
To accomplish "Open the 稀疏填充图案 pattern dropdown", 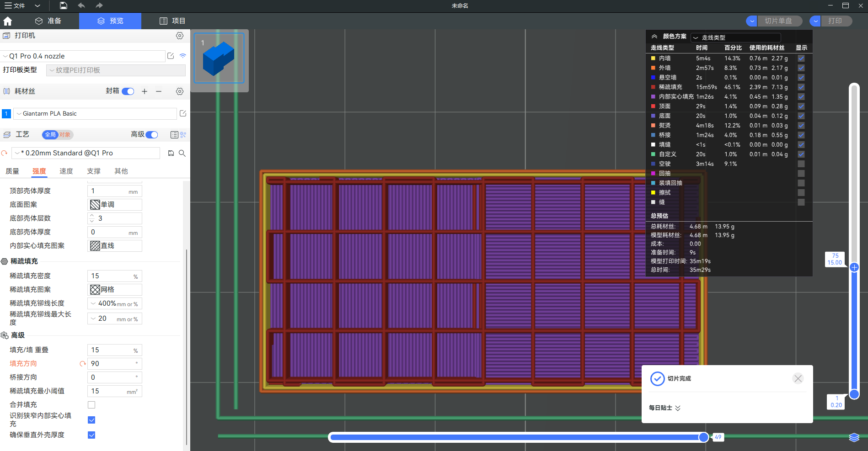I will 115,290.
